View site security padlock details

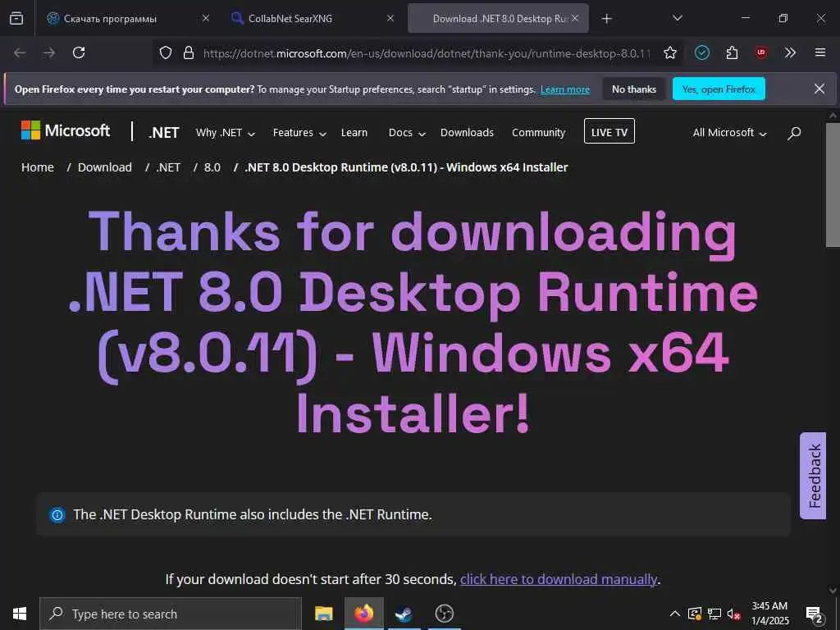pyautogui.click(x=189, y=52)
